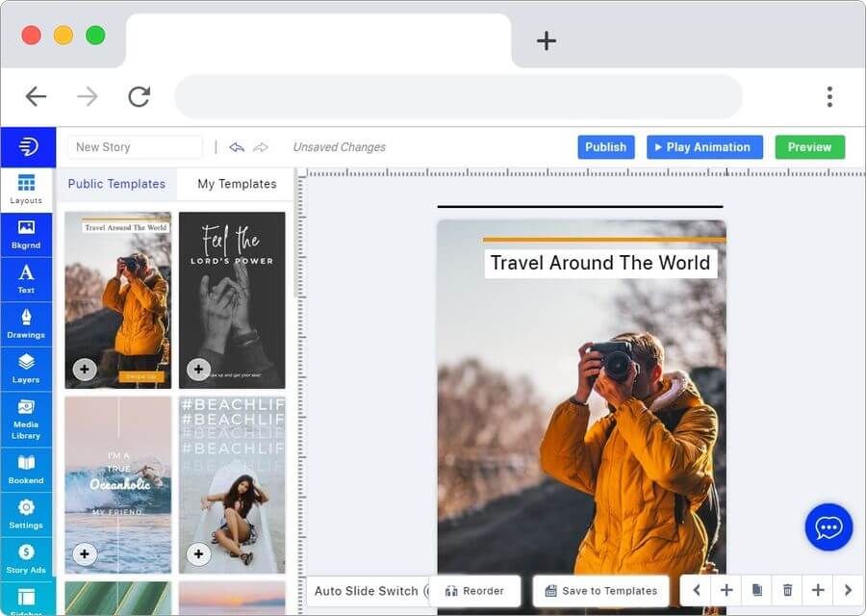Add the Oceanholic template
This screenshot has height=616, width=866.
click(x=85, y=553)
